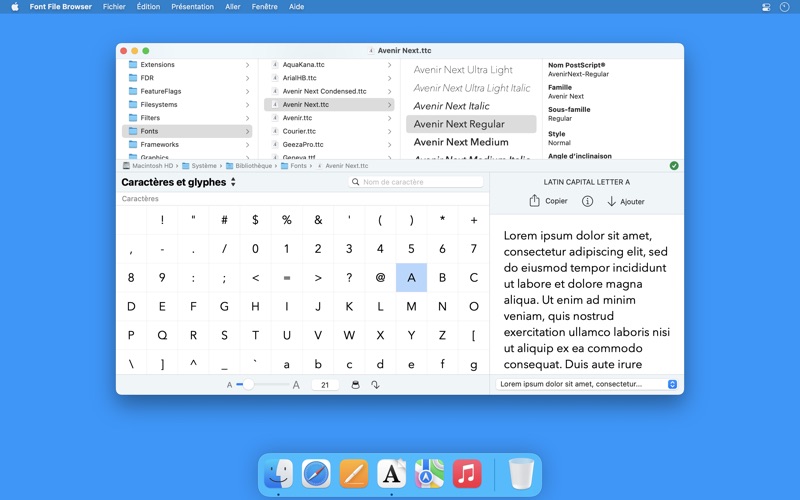Screen dimensions: 800x500
Task: Select the dollar sign glyph cell
Action: pos(256,220)
